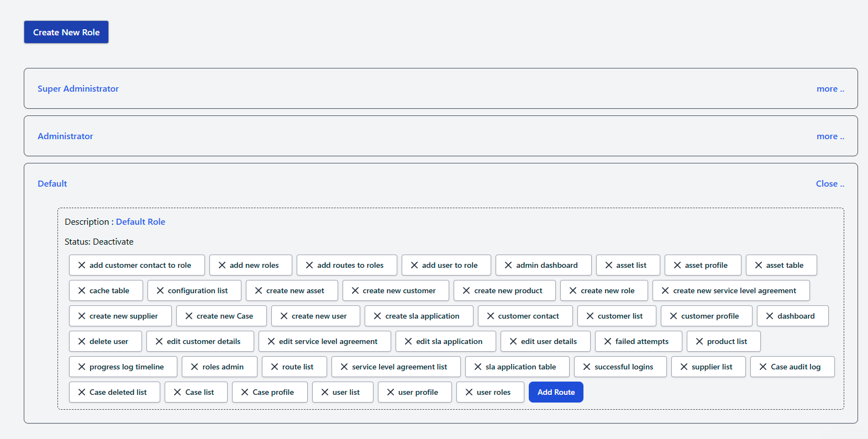Expand Super Administrator with 'more ..'
This screenshot has width=868, height=439.
click(x=830, y=89)
